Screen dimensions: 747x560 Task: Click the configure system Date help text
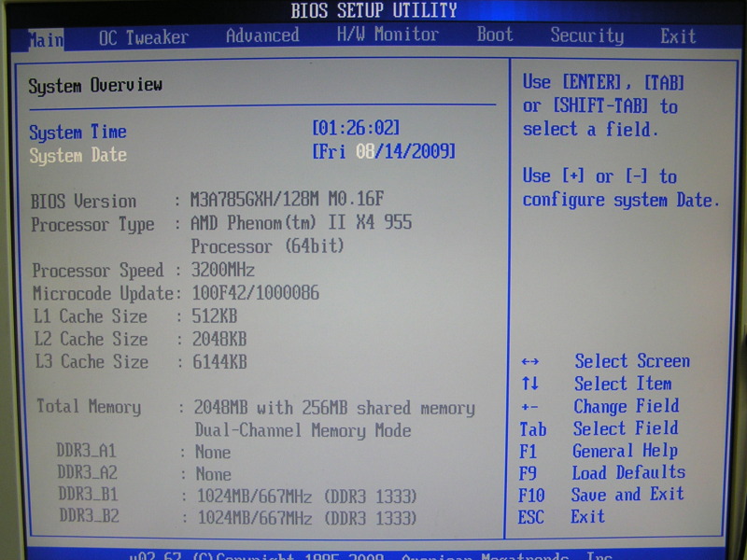(621, 201)
